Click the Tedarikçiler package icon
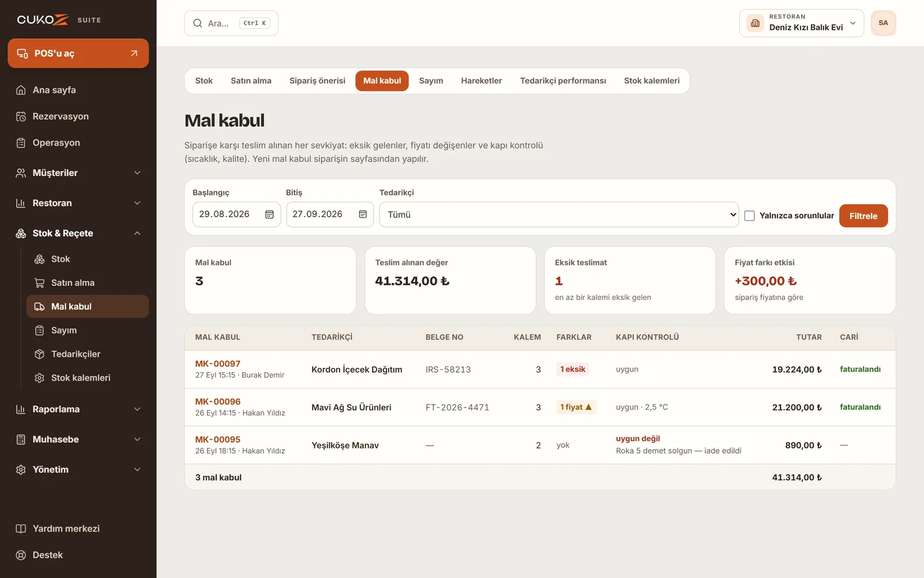The image size is (924, 578). click(x=39, y=354)
